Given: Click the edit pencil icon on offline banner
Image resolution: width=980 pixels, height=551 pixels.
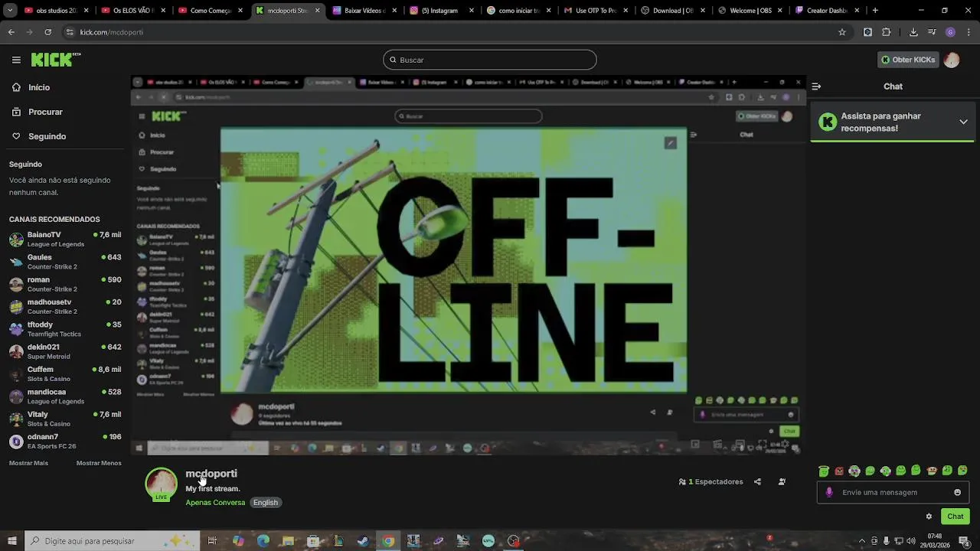Looking at the screenshot, I should tap(670, 143).
